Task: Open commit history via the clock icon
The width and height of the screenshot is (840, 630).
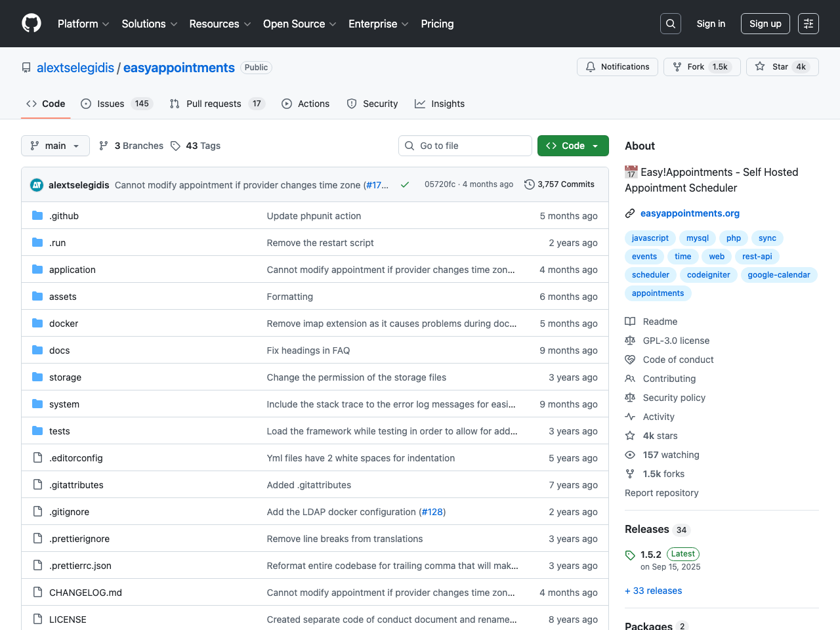Action: coord(529,184)
